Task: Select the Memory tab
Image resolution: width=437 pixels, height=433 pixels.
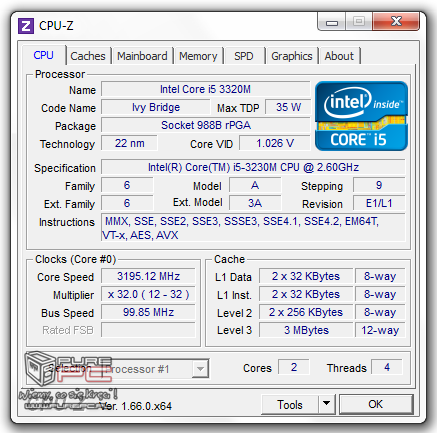Action: [x=198, y=56]
